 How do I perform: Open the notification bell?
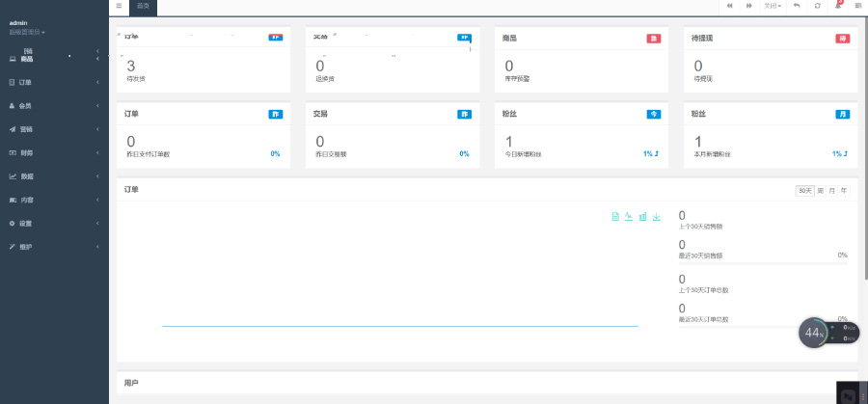tap(838, 6)
